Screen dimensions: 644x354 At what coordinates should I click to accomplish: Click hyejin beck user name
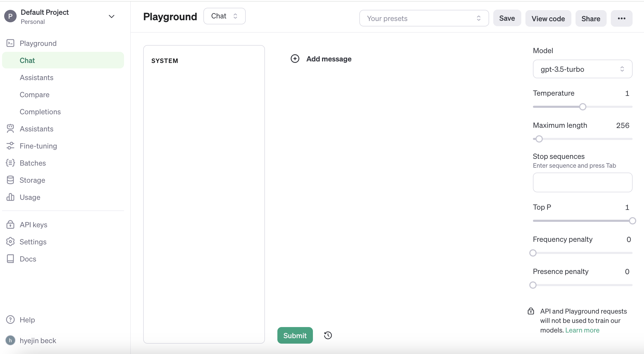[38, 340]
